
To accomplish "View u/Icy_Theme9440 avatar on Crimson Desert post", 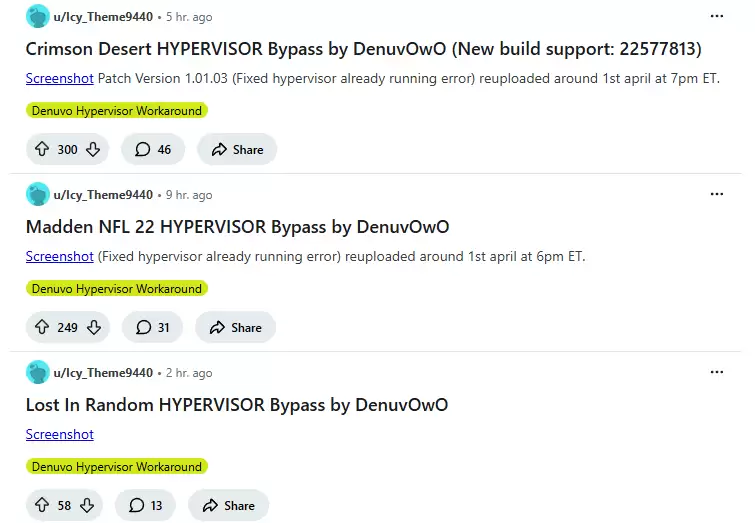I will [38, 17].
